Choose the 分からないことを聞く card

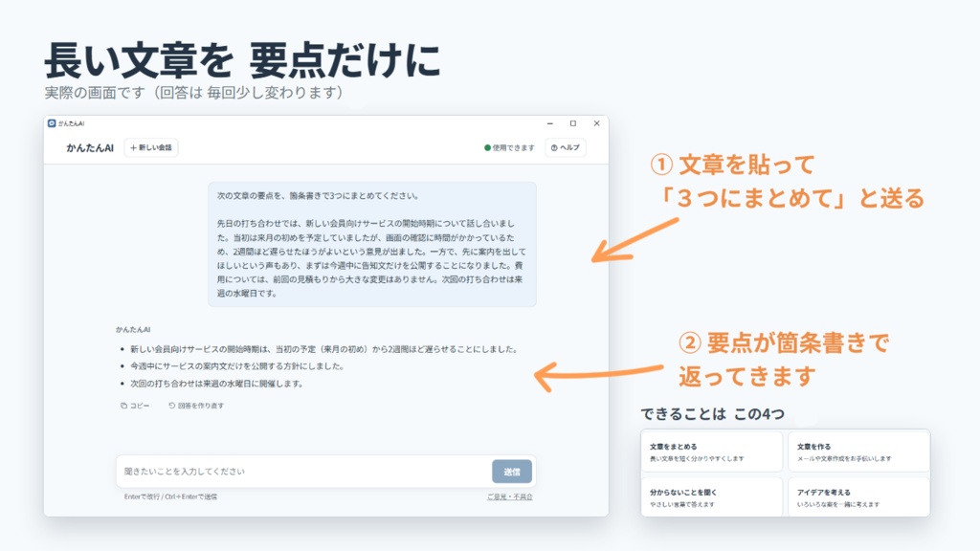coord(711,497)
